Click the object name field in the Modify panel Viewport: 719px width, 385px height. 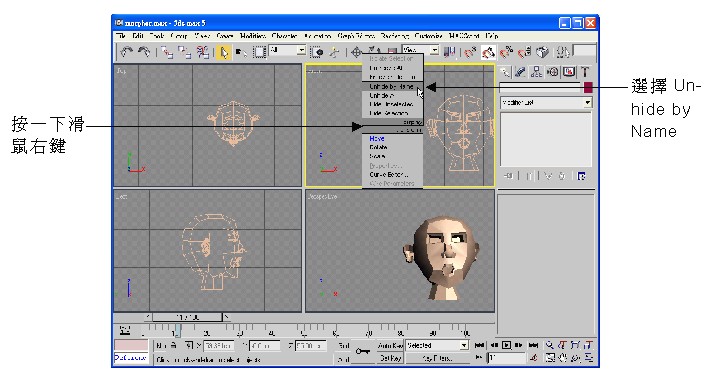coord(541,87)
